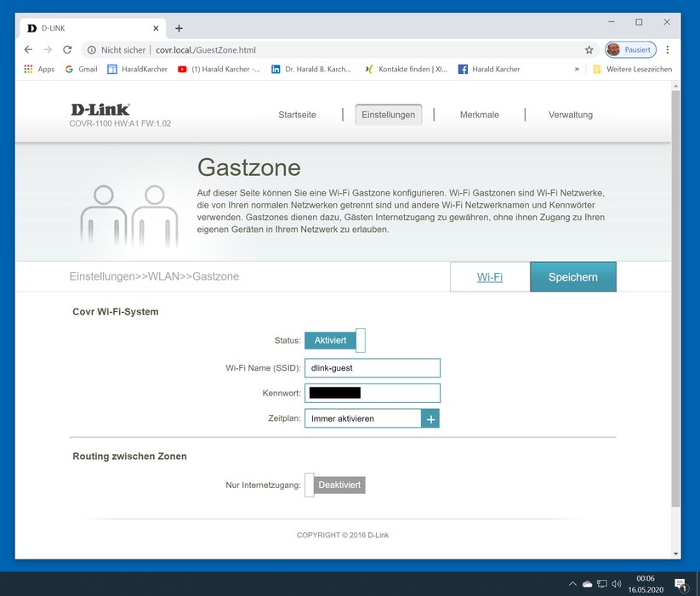Follow the Wi-Fi link

coord(489,277)
